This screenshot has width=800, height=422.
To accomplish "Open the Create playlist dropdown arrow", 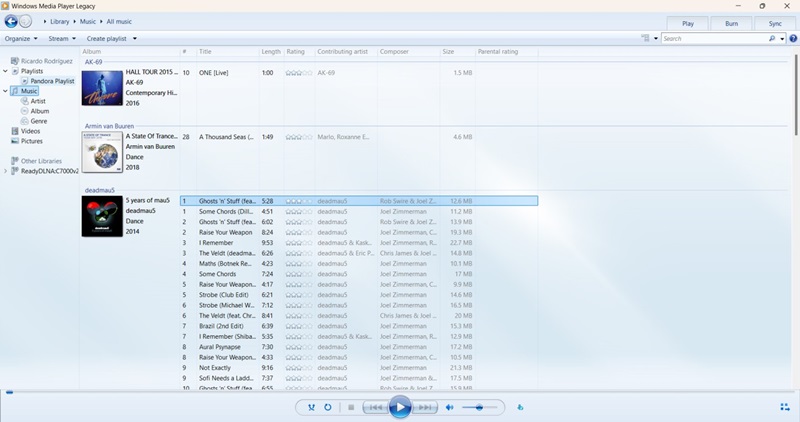I will [x=135, y=39].
